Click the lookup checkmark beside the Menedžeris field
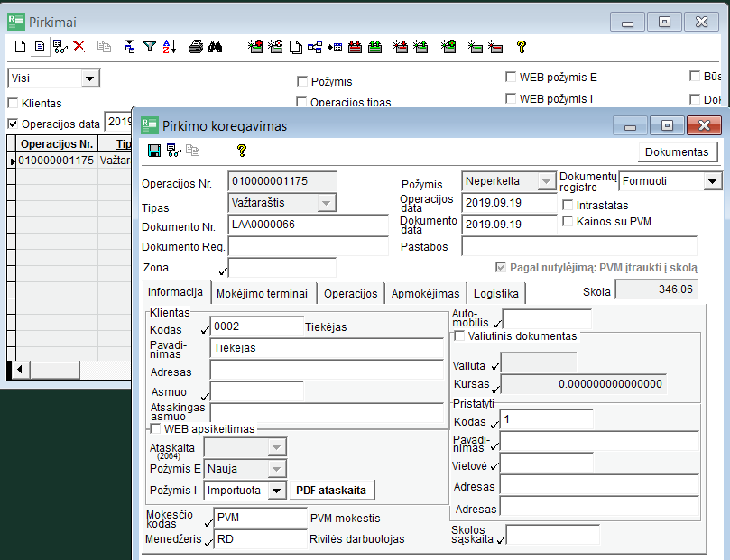Screen dimensions: 730x560 209,542
